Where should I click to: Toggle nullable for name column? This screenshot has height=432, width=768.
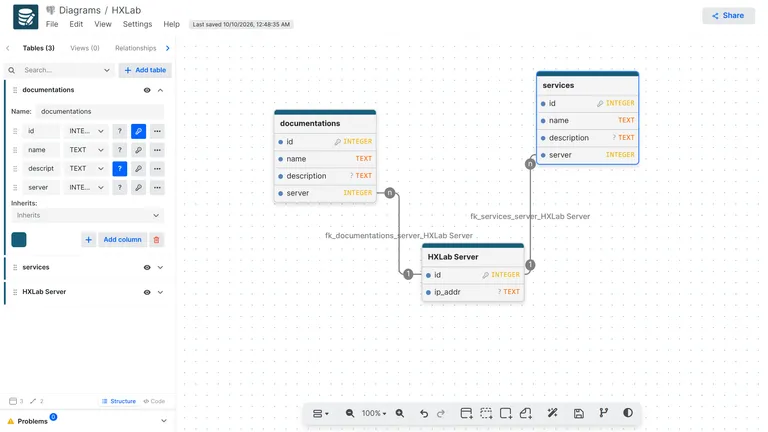click(120, 150)
